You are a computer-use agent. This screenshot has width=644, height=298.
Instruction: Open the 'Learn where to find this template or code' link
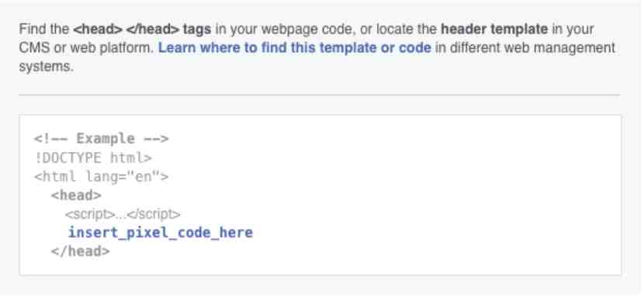295,48
